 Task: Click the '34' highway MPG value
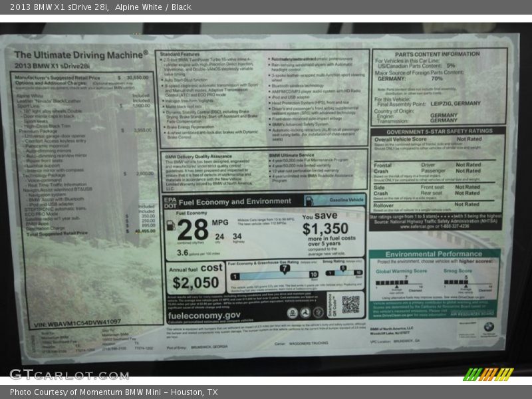click(x=237, y=236)
